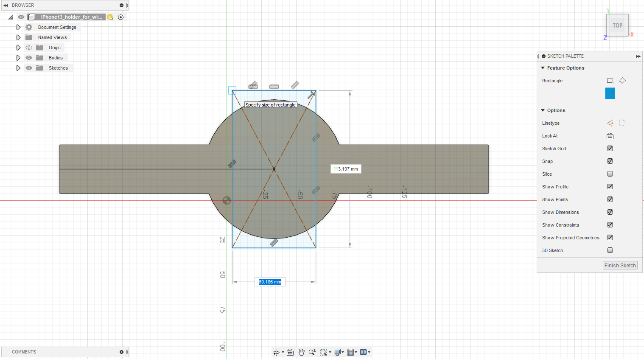Click the Bodies folder icon
The width and height of the screenshot is (644, 359).
39,58
